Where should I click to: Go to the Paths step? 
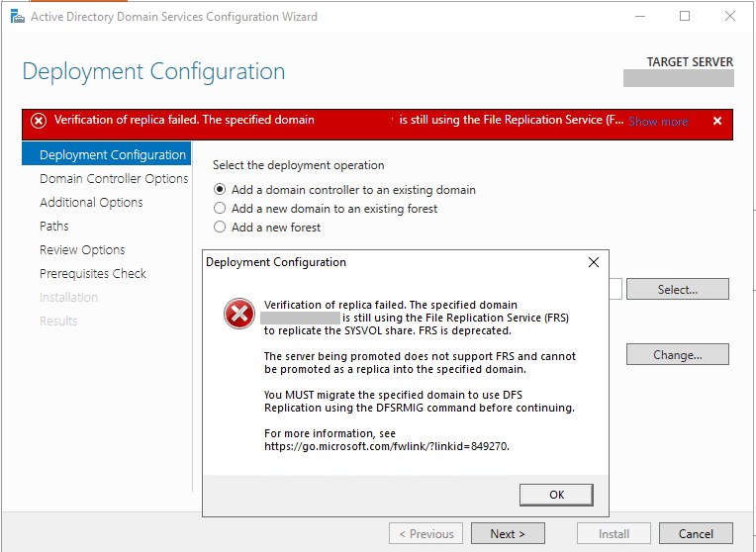coord(54,226)
